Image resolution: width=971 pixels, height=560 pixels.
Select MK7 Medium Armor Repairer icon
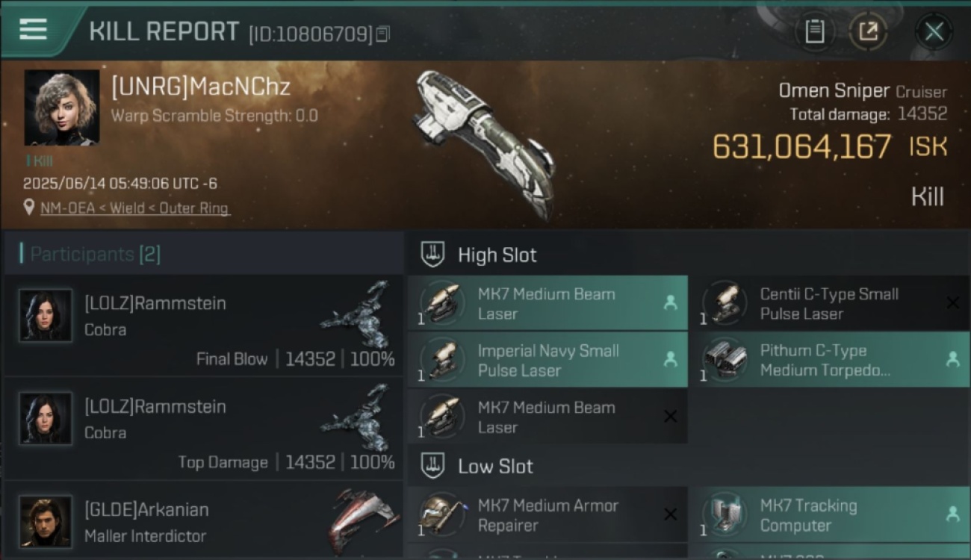point(441,514)
